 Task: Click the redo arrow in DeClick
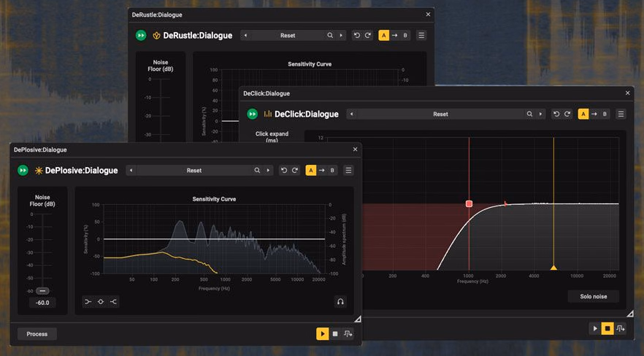567,114
